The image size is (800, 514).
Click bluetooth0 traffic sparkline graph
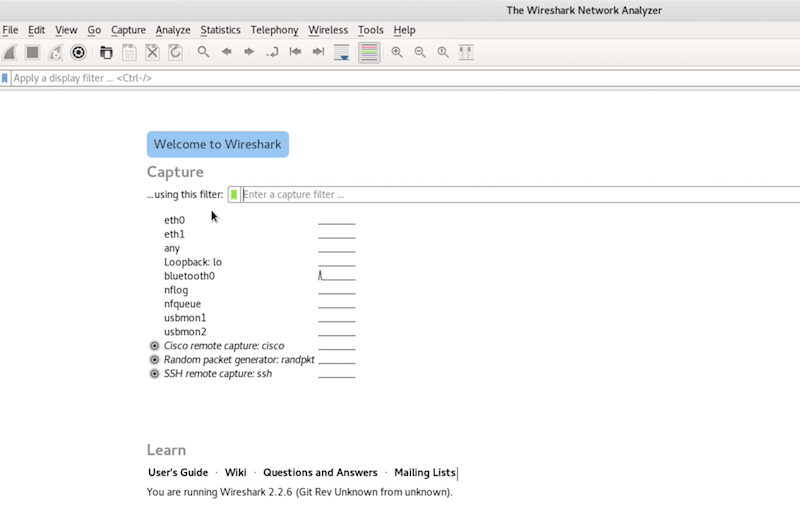(337, 276)
